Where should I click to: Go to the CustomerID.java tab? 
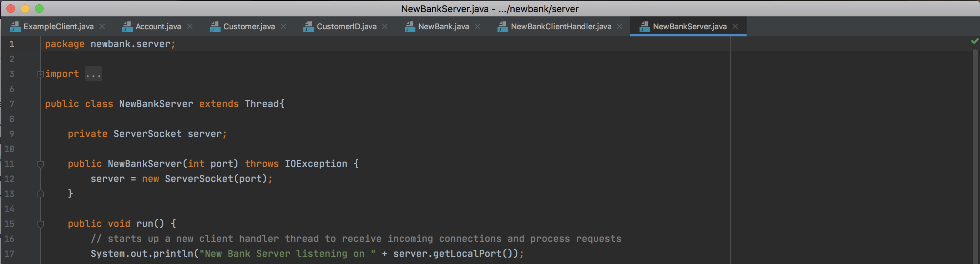coord(346,26)
